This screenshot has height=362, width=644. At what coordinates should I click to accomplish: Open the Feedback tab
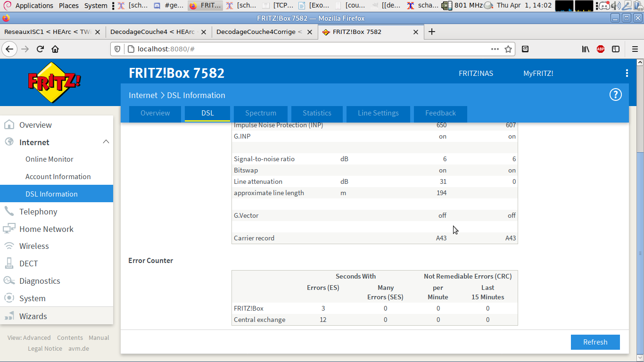[440, 113]
